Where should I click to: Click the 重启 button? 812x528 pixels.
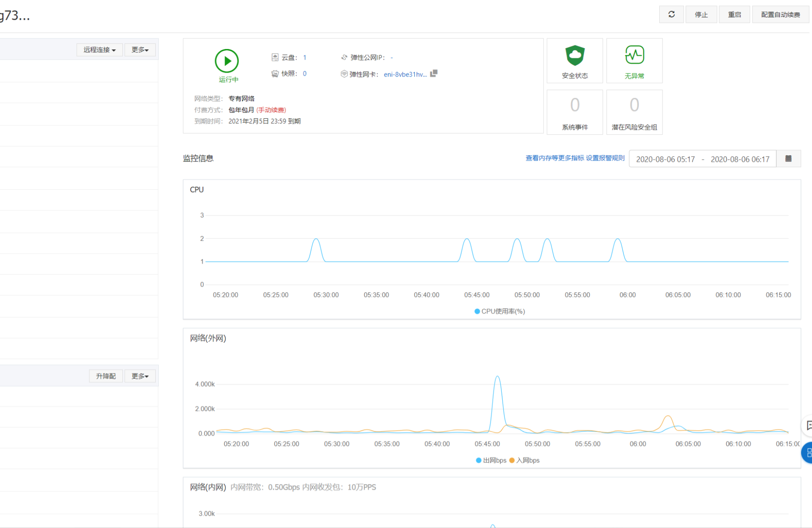(734, 14)
